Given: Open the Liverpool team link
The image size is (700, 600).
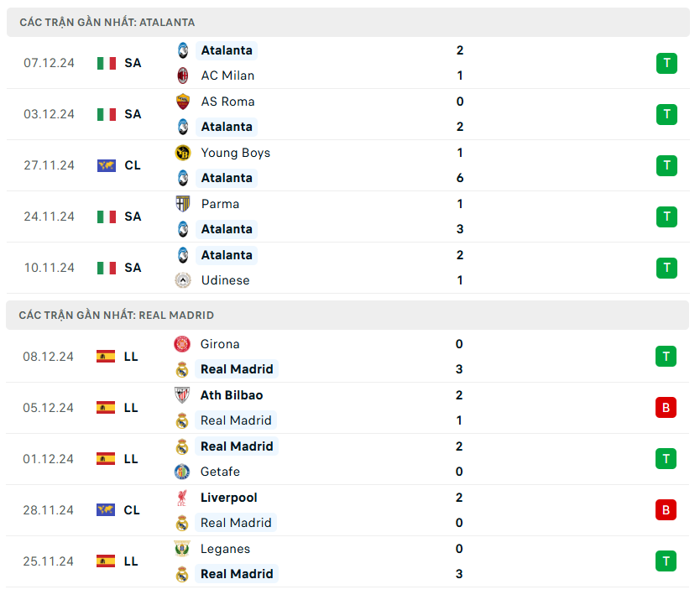Looking at the screenshot, I should coord(228,498).
